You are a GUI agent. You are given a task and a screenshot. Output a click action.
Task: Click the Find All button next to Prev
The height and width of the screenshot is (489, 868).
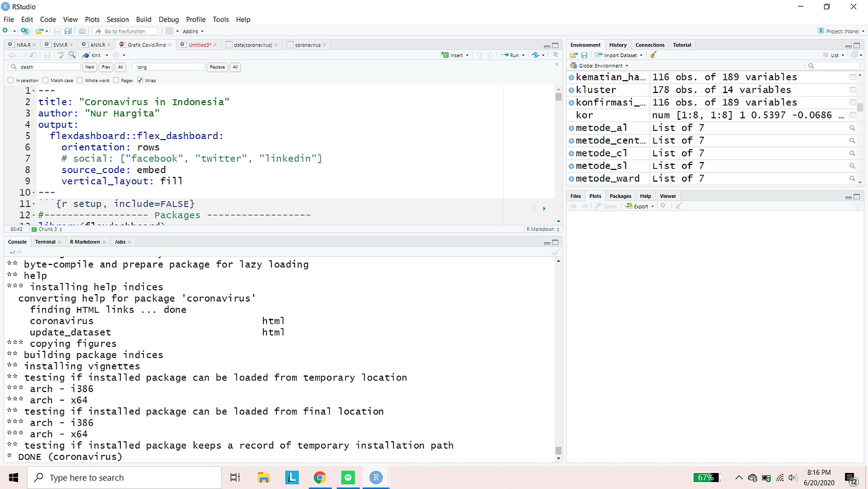pyautogui.click(x=120, y=67)
